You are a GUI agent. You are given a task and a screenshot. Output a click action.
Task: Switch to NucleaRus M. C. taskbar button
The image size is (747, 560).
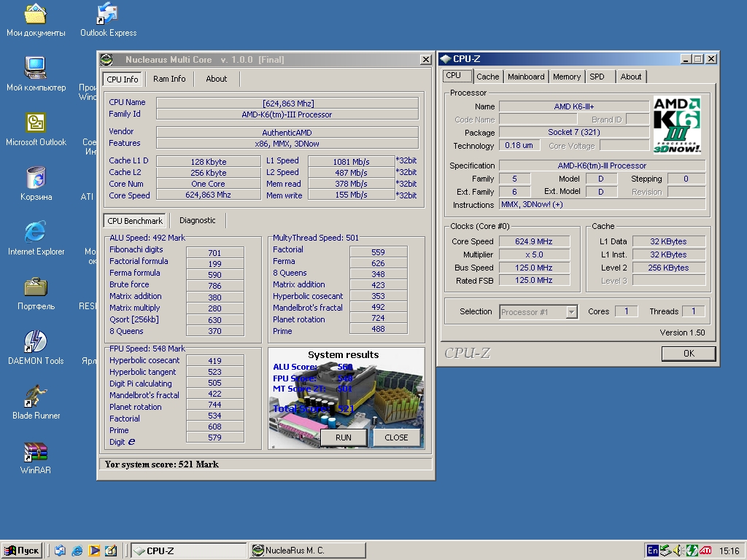coord(308,551)
